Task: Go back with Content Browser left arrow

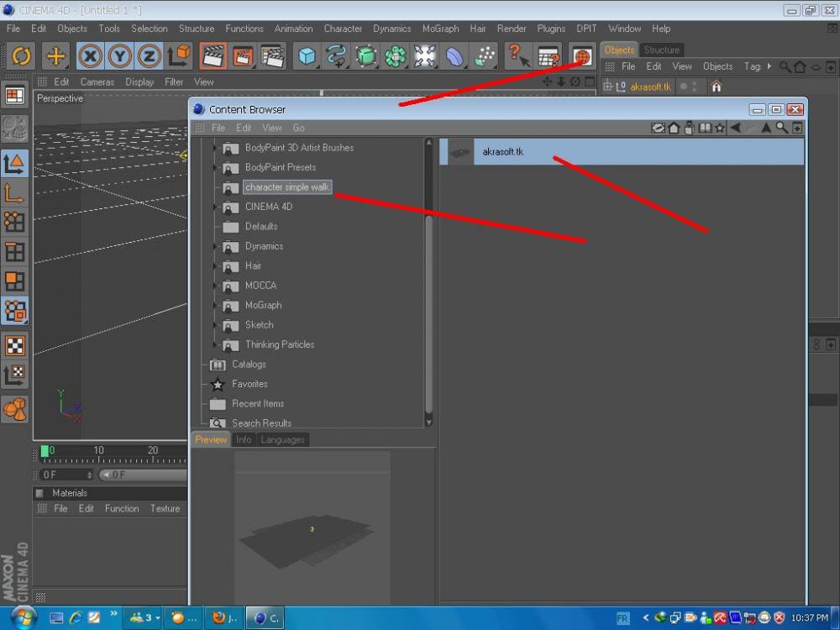Action: tap(736, 128)
